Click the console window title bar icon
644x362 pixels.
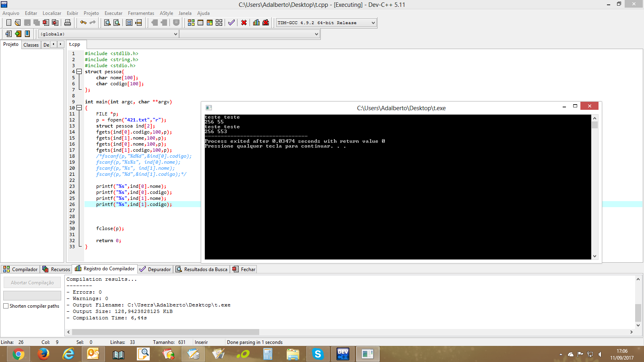tap(208, 107)
